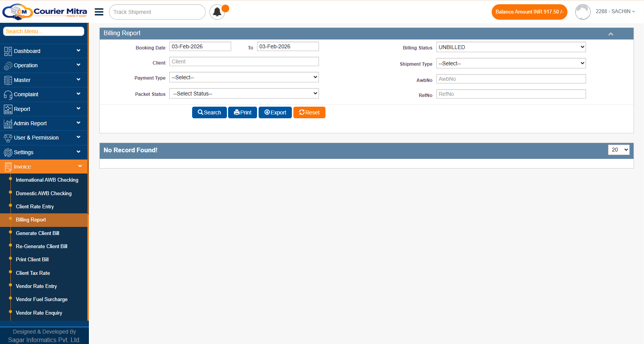Open the notification bell
The image size is (644, 344).
tap(218, 12)
